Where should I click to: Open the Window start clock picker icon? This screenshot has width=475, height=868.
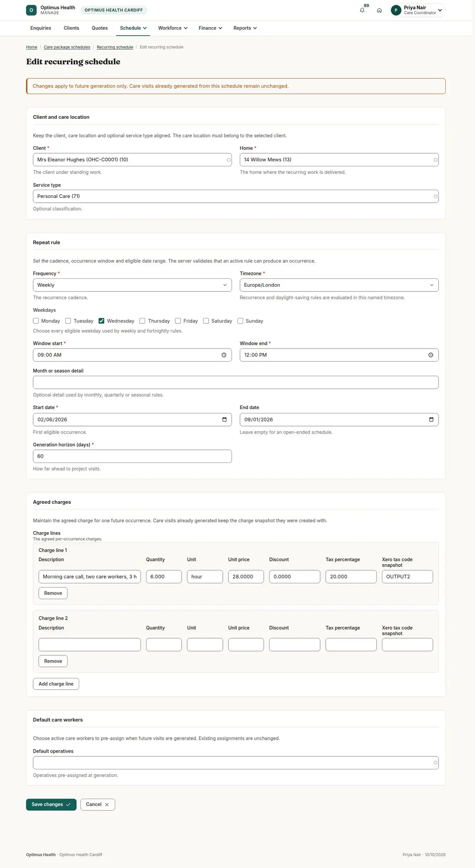coord(224,355)
